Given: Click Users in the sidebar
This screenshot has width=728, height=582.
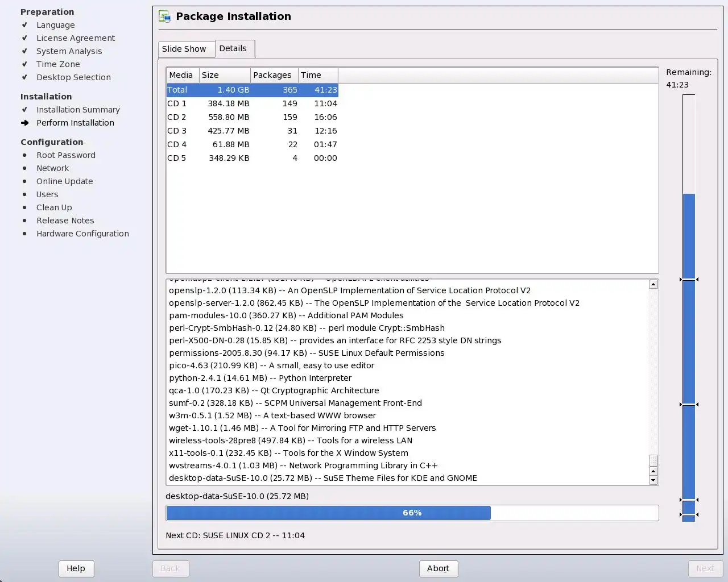Looking at the screenshot, I should click(47, 194).
